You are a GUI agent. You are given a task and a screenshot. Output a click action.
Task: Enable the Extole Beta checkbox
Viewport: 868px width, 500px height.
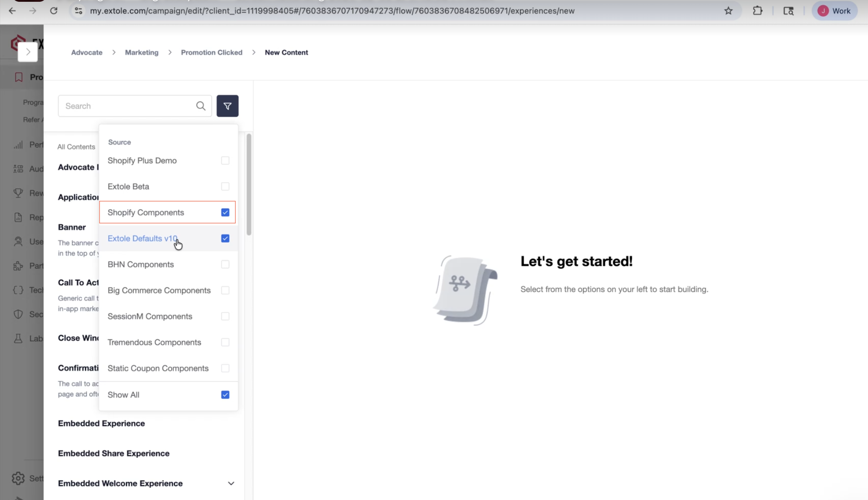click(225, 186)
